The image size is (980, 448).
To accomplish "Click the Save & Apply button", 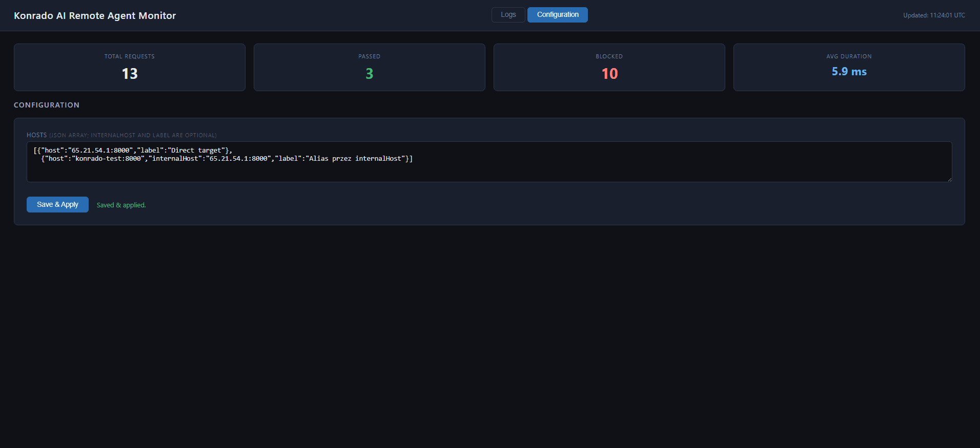I will coord(57,204).
